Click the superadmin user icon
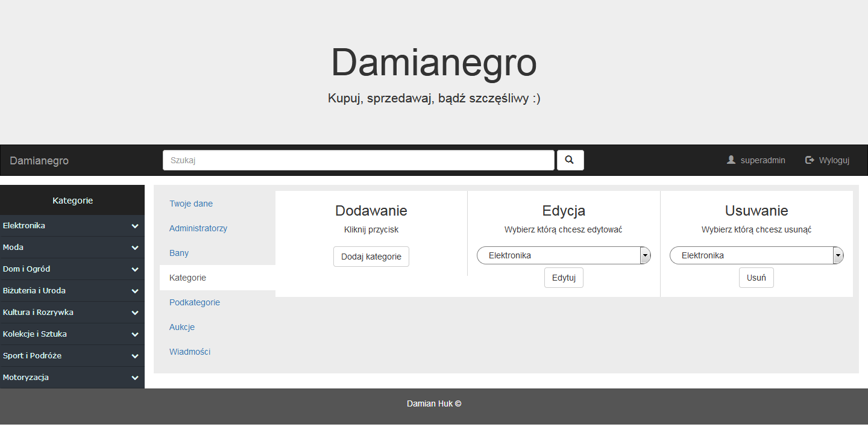Screen dimensions: 868x433 click(x=731, y=160)
